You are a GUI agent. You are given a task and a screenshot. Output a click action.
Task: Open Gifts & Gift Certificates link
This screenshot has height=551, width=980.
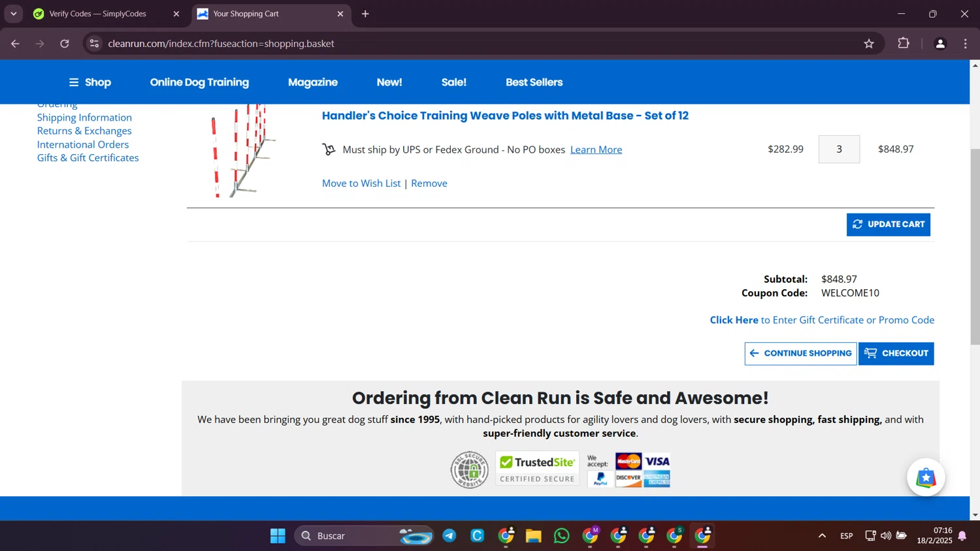pyautogui.click(x=88, y=157)
